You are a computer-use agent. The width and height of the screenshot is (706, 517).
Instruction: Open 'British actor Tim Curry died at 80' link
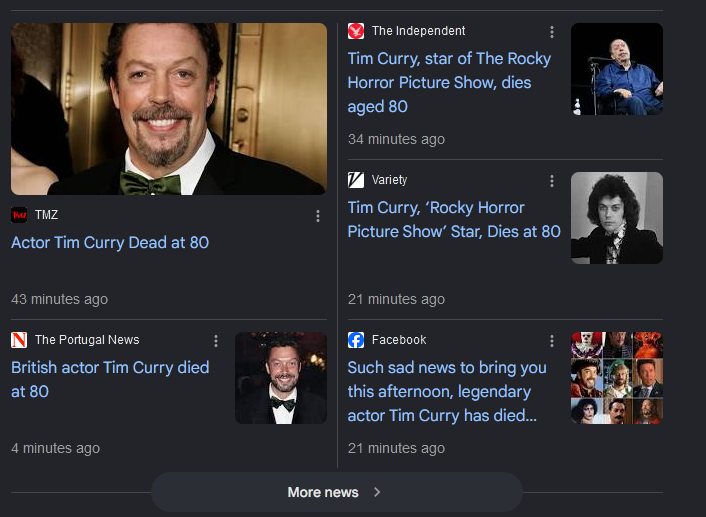click(110, 380)
